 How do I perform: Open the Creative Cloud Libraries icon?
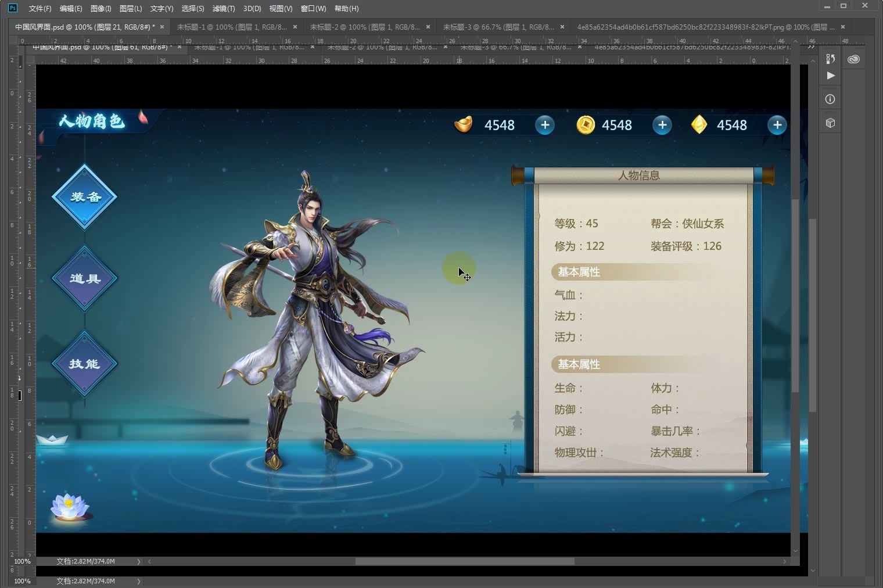click(x=853, y=59)
